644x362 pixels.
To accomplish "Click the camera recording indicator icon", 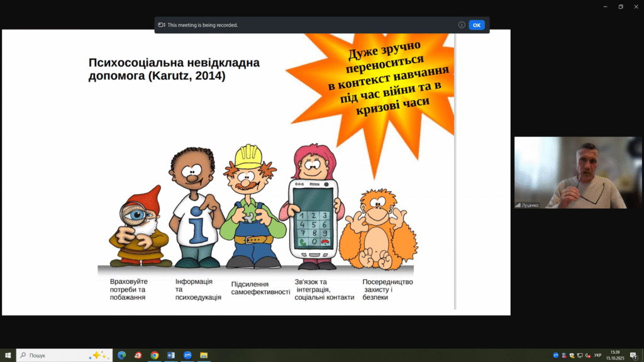I will tap(162, 25).
